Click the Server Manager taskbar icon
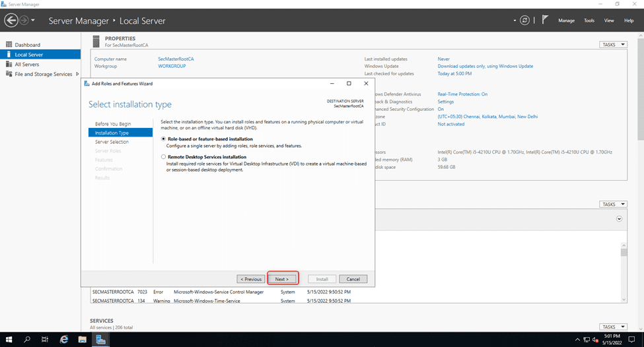 tap(100, 340)
